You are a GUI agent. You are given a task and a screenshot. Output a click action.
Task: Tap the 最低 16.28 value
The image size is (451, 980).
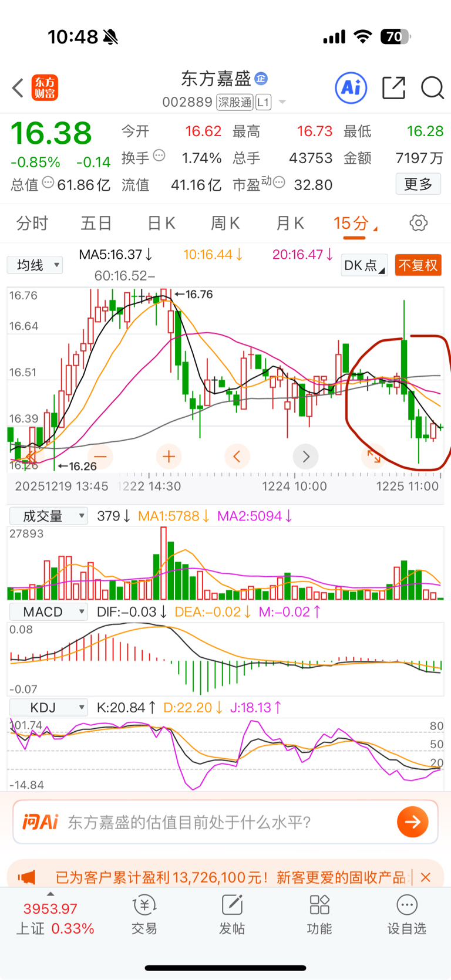coord(425,131)
